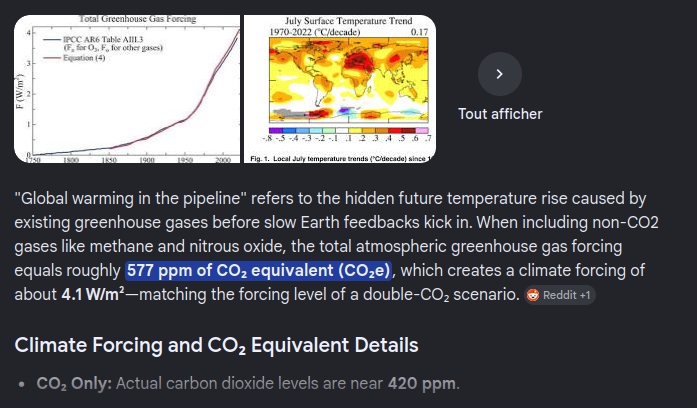
Task: Open the Total Greenhouse Gas Forcing chart
Action: (127, 89)
